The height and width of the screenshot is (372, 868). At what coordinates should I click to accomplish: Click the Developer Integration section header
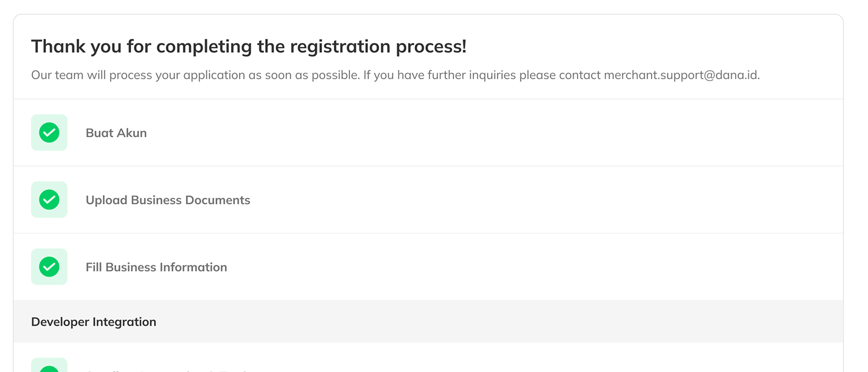pos(94,322)
